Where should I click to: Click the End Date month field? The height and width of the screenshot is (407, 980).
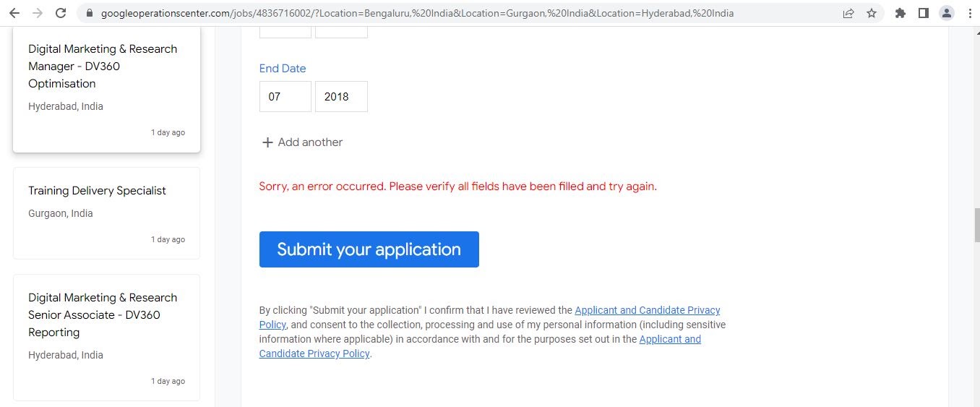pos(285,96)
